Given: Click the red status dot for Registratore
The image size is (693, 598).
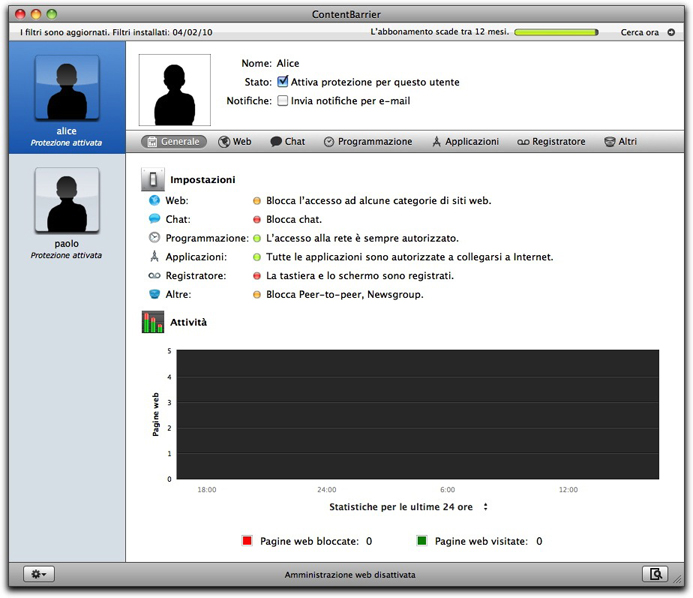Looking at the screenshot, I should click(x=257, y=276).
